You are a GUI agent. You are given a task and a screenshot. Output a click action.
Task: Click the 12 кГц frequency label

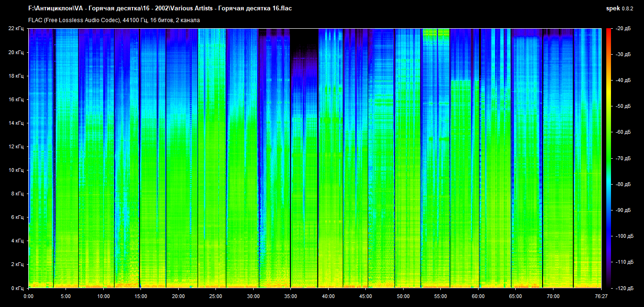click(17, 146)
